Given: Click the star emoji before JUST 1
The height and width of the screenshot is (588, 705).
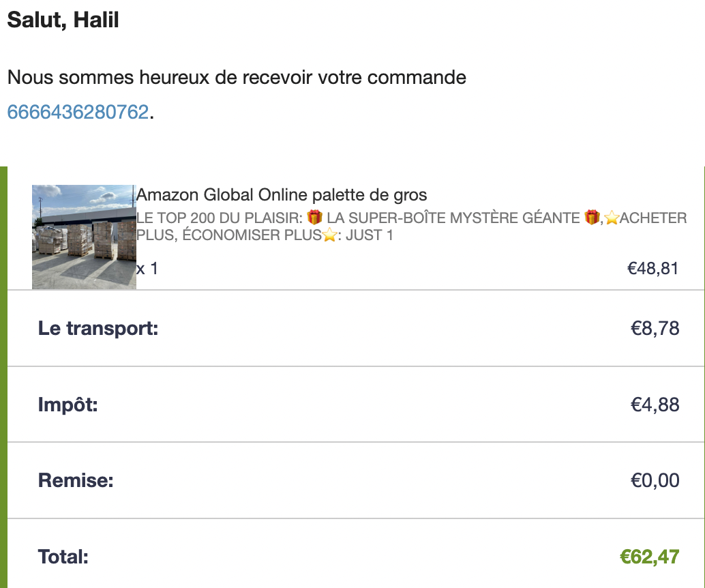Looking at the screenshot, I should pos(329,236).
